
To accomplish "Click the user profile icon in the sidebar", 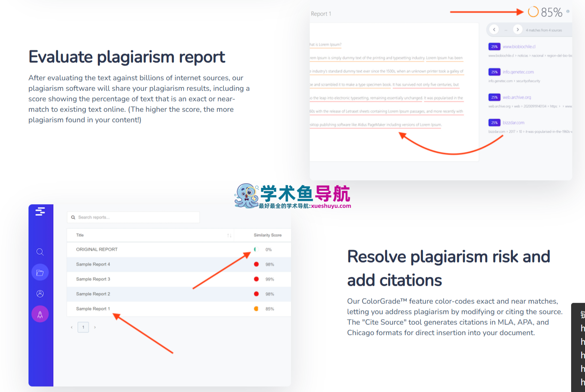I will click(x=40, y=294).
